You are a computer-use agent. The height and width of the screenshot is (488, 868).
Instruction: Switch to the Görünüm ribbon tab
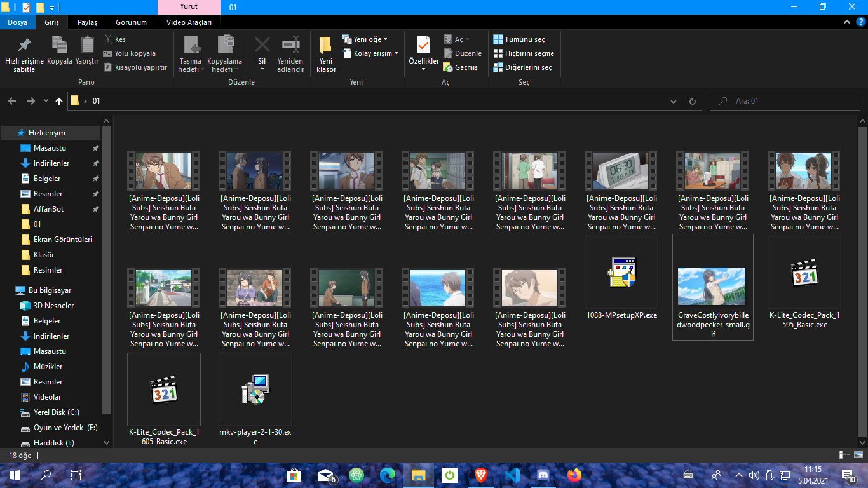coord(131,22)
